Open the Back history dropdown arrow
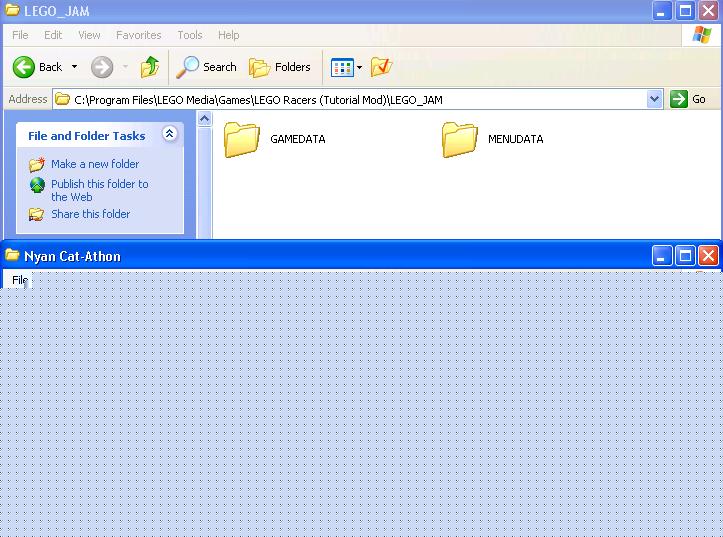 (74, 67)
